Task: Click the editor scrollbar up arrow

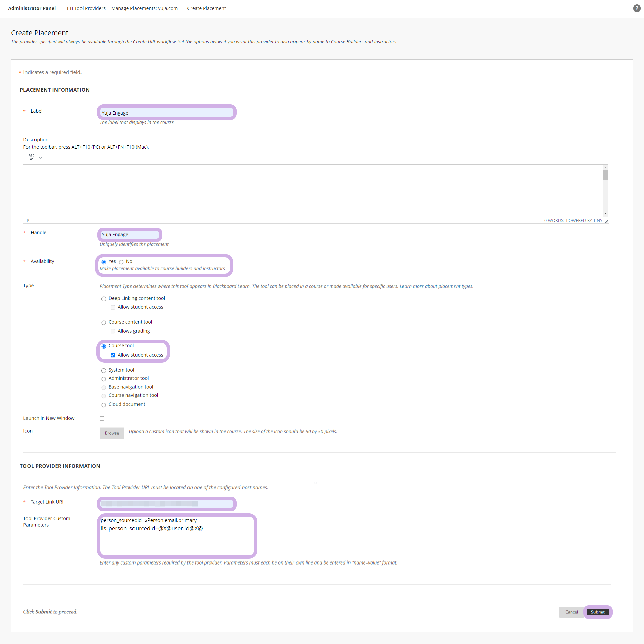Action: coord(605,167)
